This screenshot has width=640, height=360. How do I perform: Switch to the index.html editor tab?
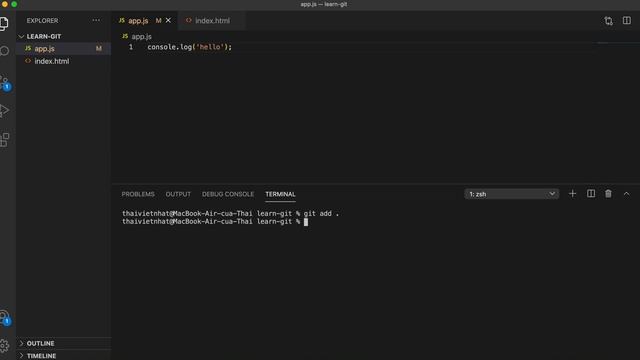[212, 21]
